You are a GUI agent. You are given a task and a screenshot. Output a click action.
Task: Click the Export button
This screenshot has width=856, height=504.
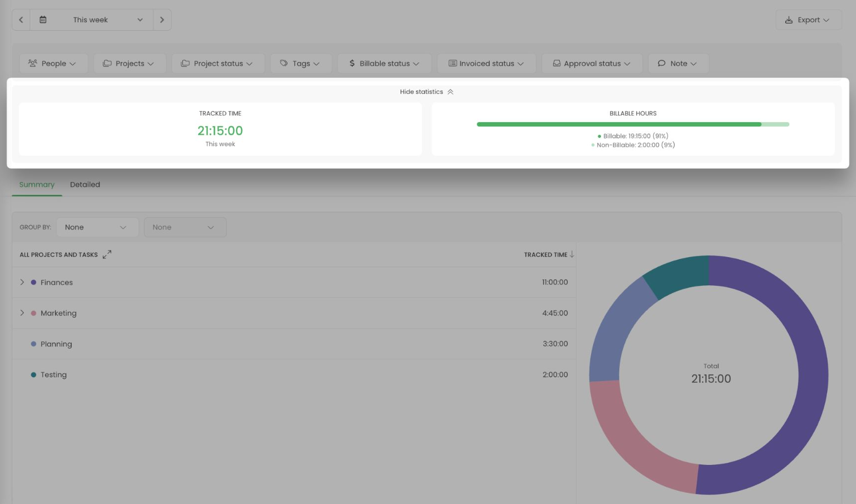click(x=808, y=20)
